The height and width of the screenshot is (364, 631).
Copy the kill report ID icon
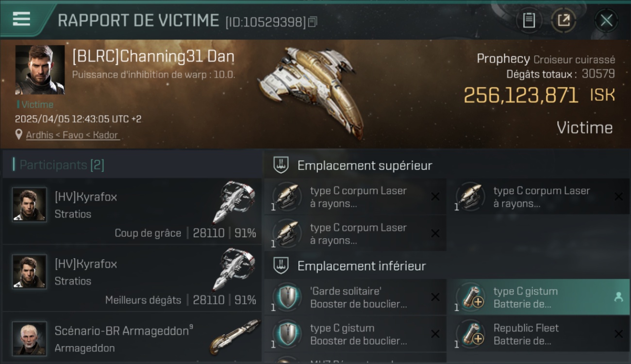(313, 22)
